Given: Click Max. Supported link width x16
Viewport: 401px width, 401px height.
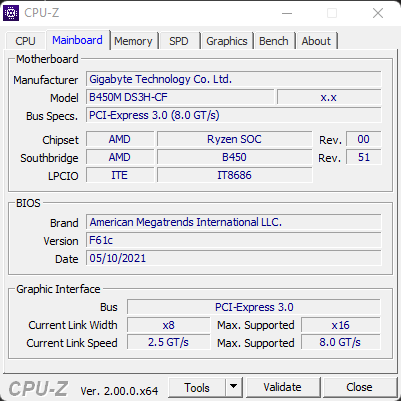Looking at the screenshot, I should (x=341, y=325).
